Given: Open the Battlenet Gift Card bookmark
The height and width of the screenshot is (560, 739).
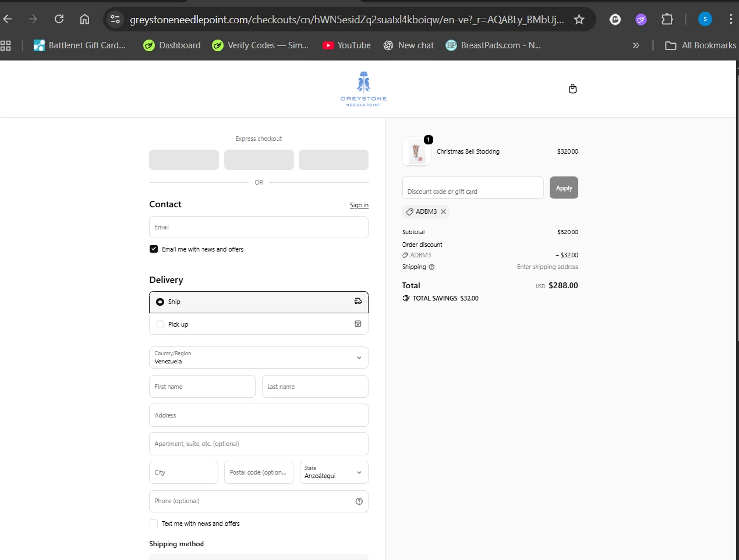Looking at the screenshot, I should click(79, 45).
